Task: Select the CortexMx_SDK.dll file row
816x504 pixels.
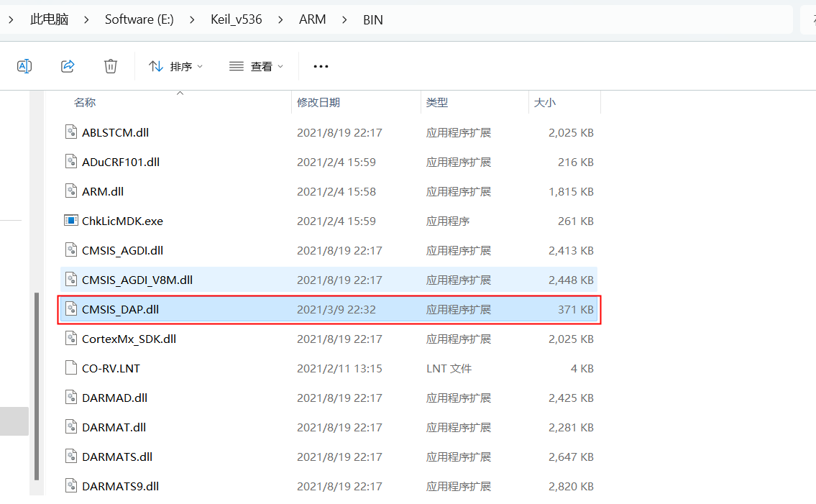Action: [x=129, y=339]
